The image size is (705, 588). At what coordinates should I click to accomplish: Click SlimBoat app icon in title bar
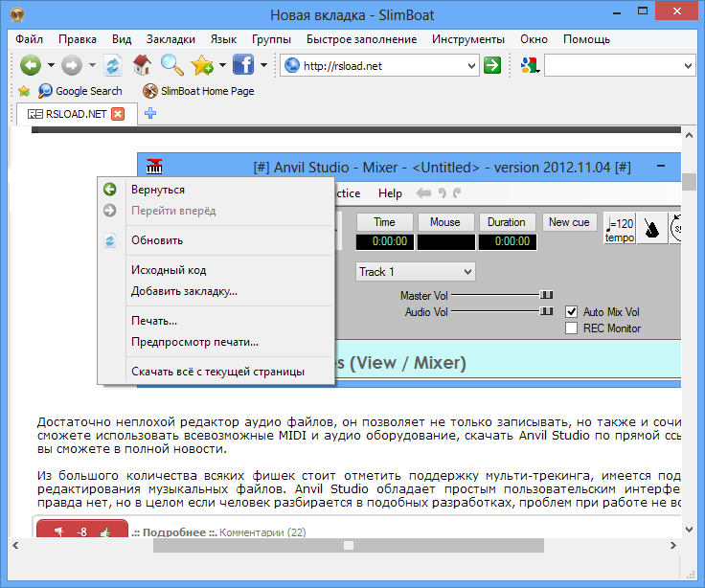(x=17, y=14)
